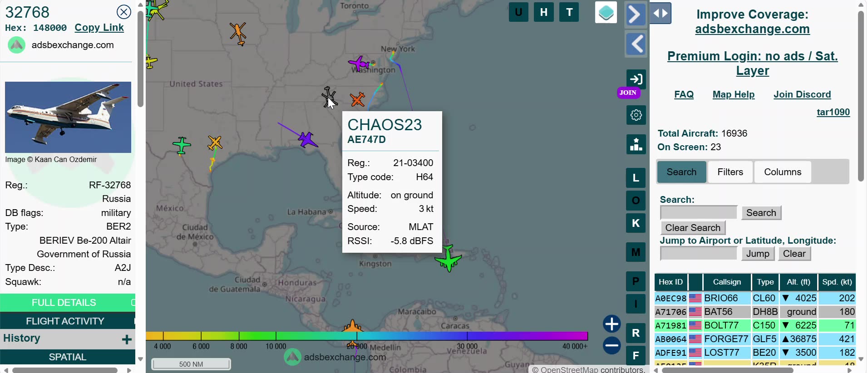Viewport: 868px width, 373px height.
Task: Focus the Search text field
Action: click(699, 212)
